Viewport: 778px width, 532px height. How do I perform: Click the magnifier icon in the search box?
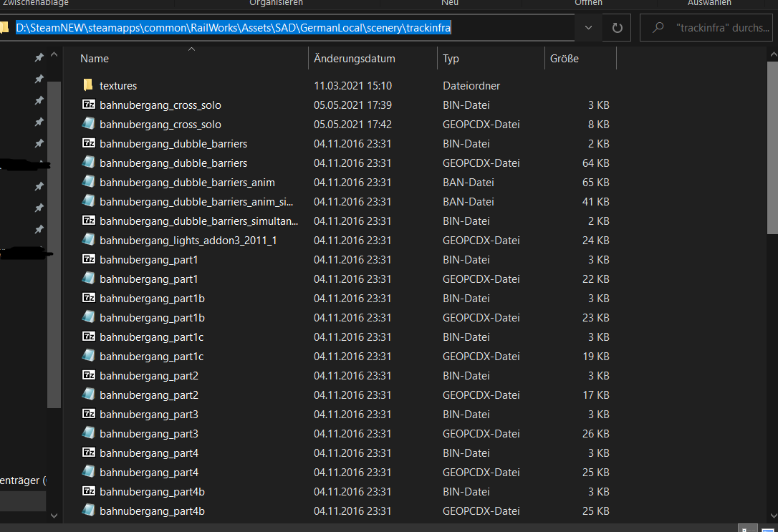coord(657,28)
